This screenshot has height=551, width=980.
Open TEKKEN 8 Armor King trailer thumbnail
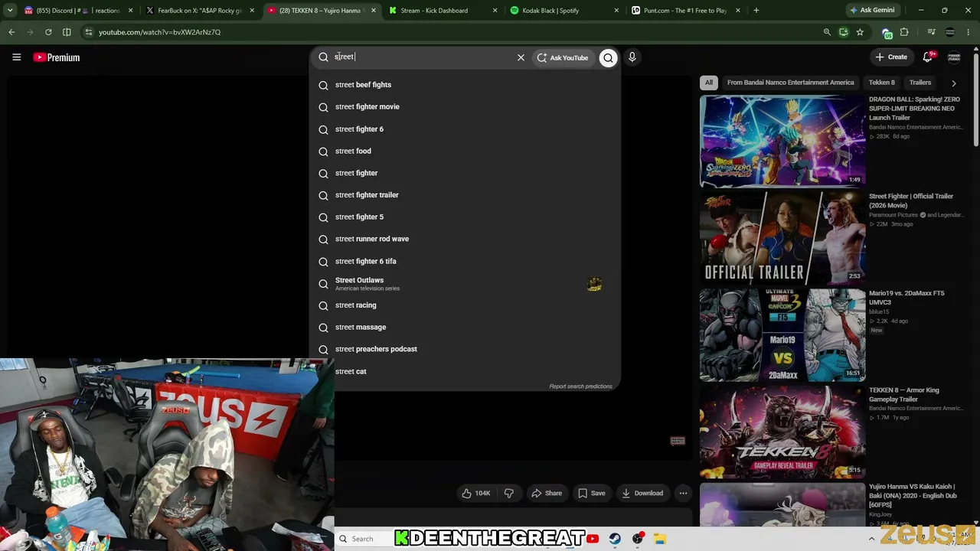782,432
